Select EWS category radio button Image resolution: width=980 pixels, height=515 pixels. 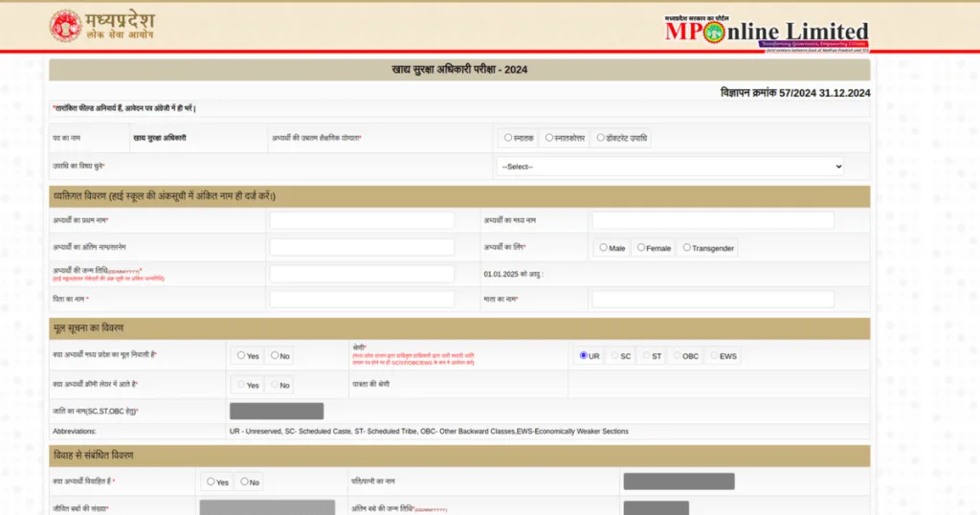[x=714, y=355]
